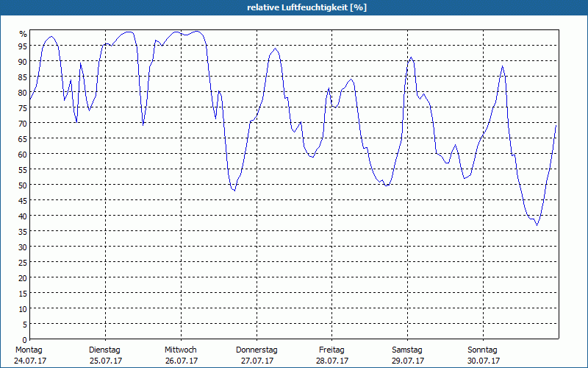Click the Mittwoch 26.07.17 date label
Viewport: 588px width, 368px height.
(x=181, y=355)
